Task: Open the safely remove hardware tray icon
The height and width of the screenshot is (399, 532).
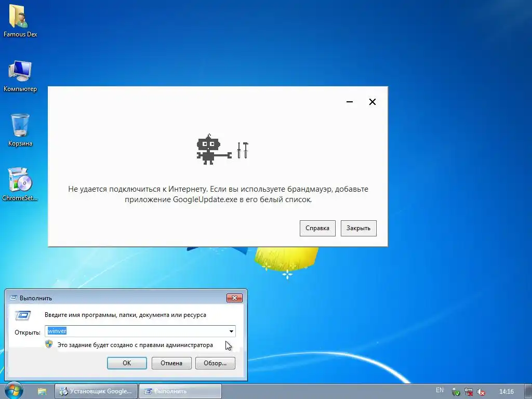Action: click(x=456, y=392)
